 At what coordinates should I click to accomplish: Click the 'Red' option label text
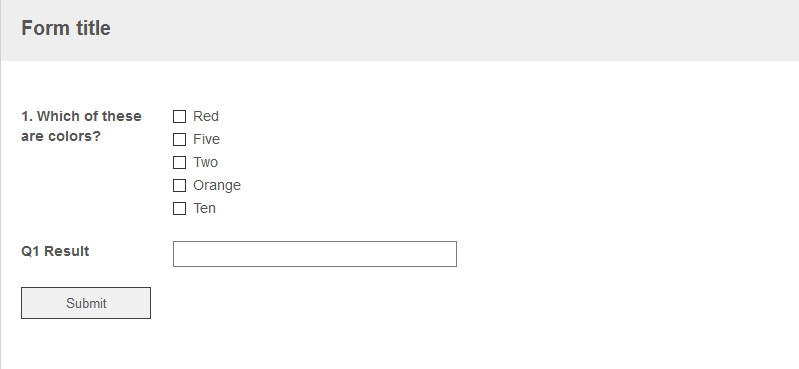[206, 116]
